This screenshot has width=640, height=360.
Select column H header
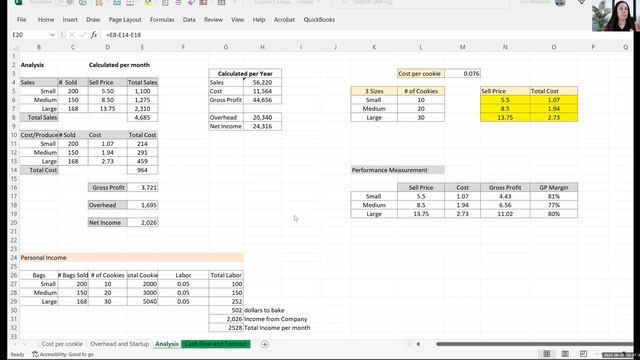point(262,47)
